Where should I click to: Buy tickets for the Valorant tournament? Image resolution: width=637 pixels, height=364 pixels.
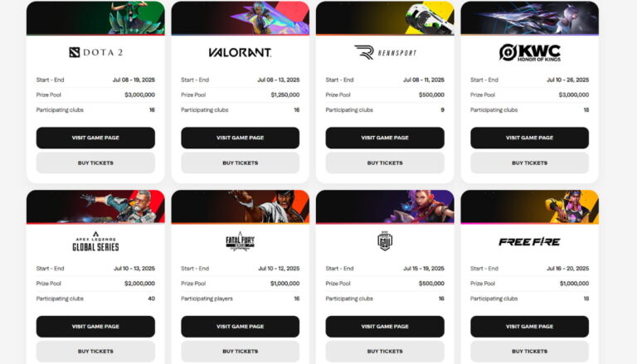[x=240, y=163]
